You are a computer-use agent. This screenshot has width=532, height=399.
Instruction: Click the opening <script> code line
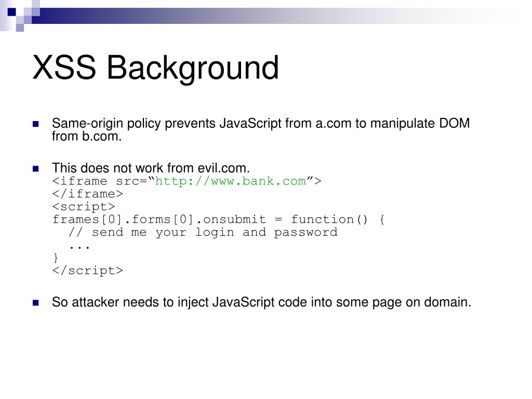point(84,207)
